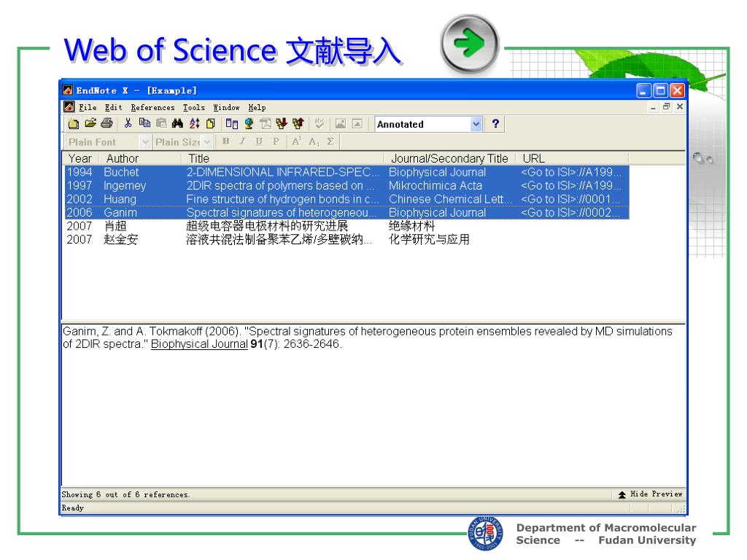Select the 1997 Ingemey reference row

pos(347,186)
